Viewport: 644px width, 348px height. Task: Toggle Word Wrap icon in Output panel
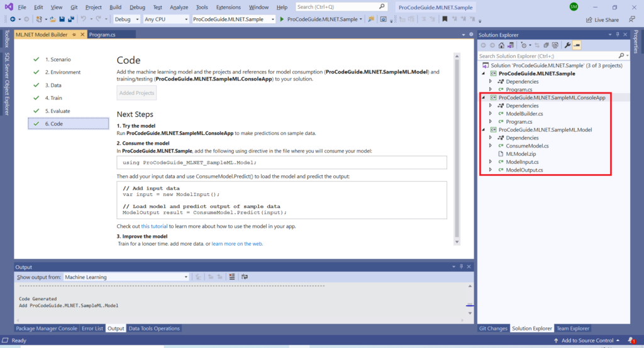[245, 276]
